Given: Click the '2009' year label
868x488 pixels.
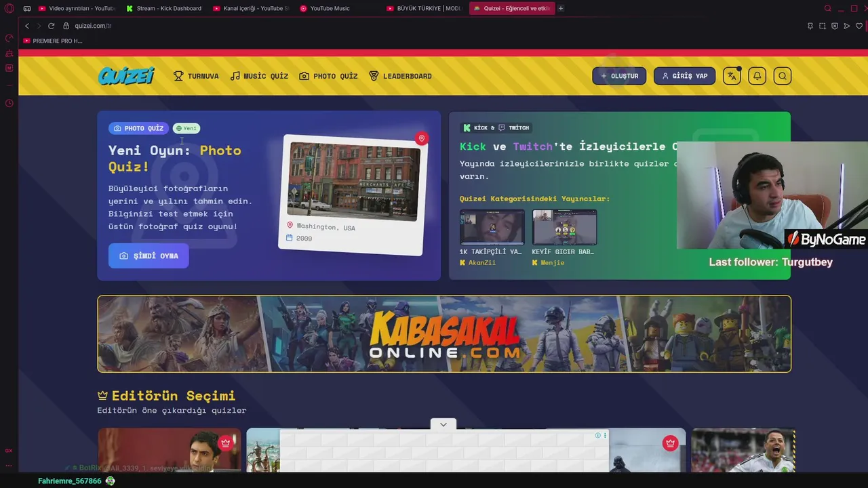Looking at the screenshot, I should pyautogui.click(x=304, y=239).
